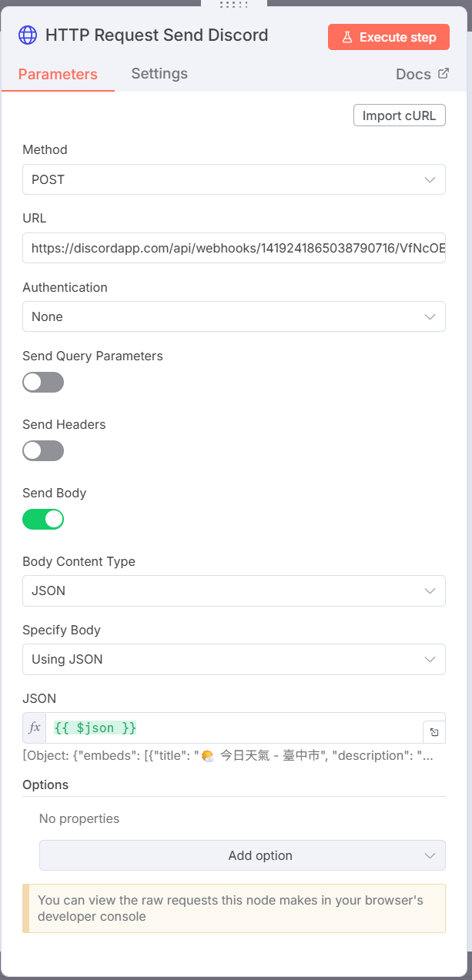
Task: Select the Parameters tab
Action: [x=58, y=75]
